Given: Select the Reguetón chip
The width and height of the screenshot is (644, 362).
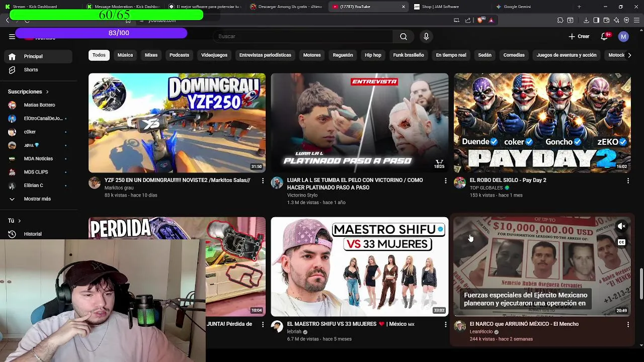Looking at the screenshot, I should tap(343, 55).
